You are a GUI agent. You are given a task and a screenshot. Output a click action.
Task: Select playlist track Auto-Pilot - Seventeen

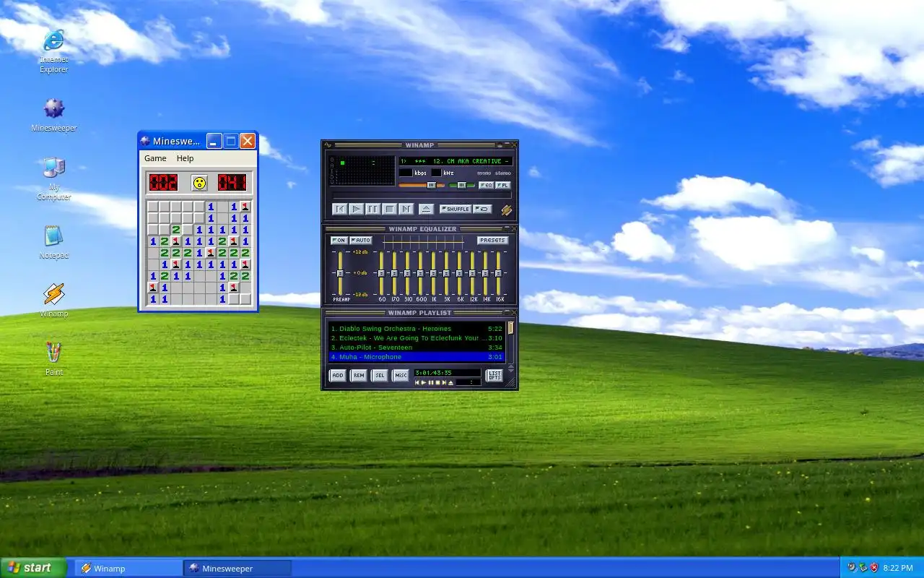(x=417, y=348)
